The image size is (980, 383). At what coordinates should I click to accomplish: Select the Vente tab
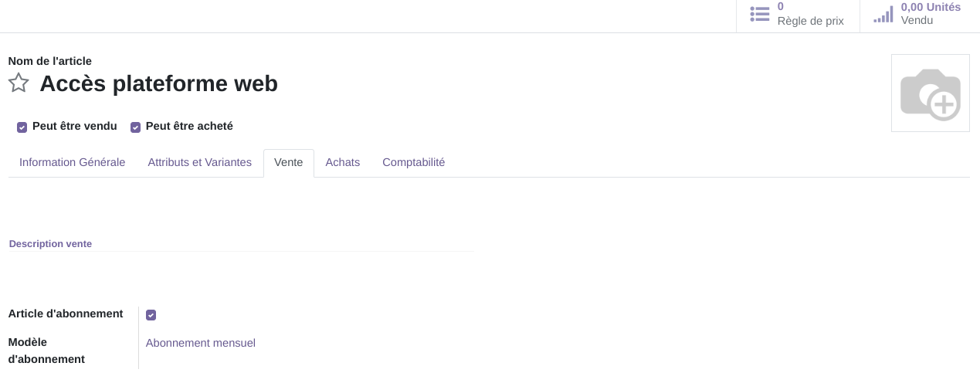tap(289, 163)
